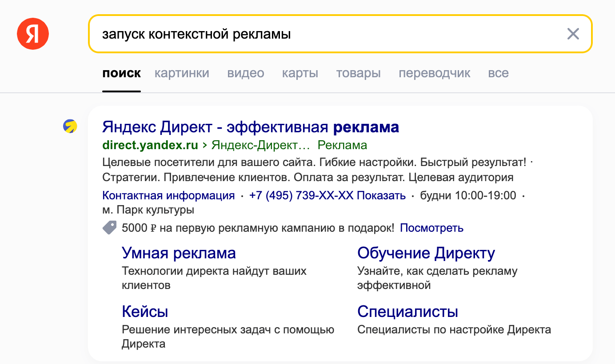
Task: Open the Посмотреть promotion link
Action: (432, 228)
